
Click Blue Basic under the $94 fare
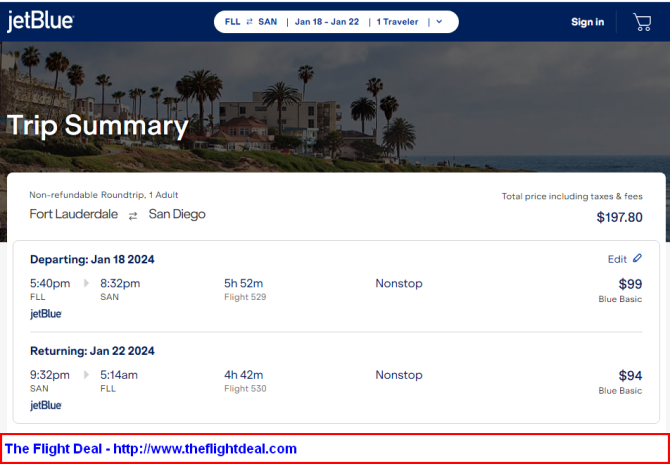[620, 391]
